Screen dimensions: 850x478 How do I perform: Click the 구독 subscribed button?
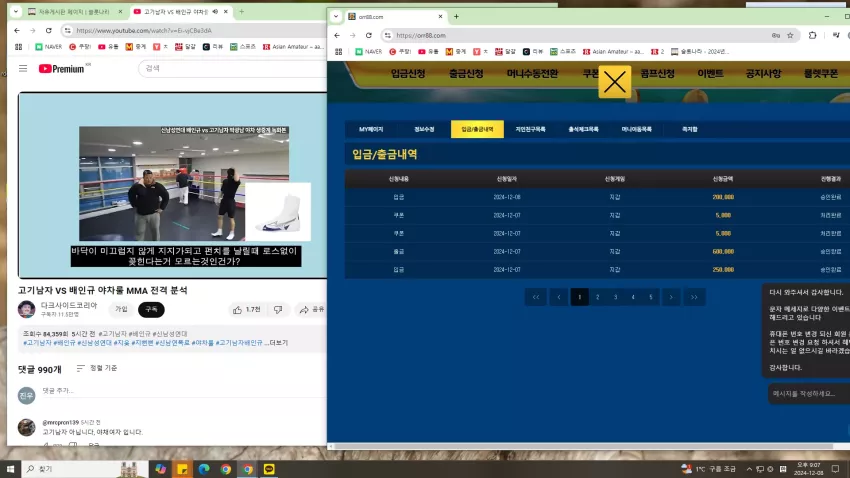(151, 309)
